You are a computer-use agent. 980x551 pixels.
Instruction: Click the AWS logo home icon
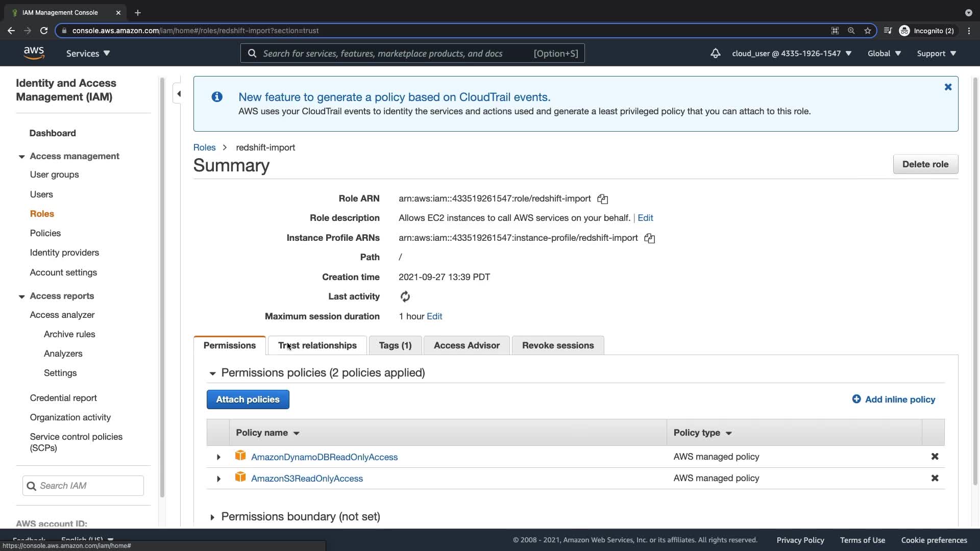(34, 53)
